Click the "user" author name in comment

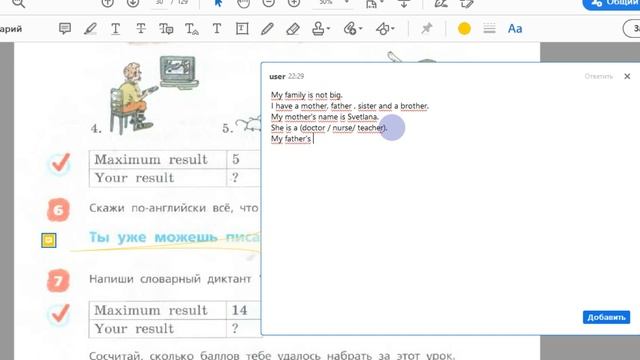pyautogui.click(x=277, y=76)
